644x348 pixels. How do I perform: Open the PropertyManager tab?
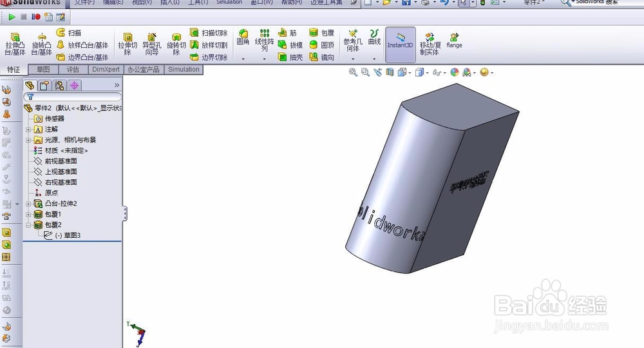[x=44, y=86]
